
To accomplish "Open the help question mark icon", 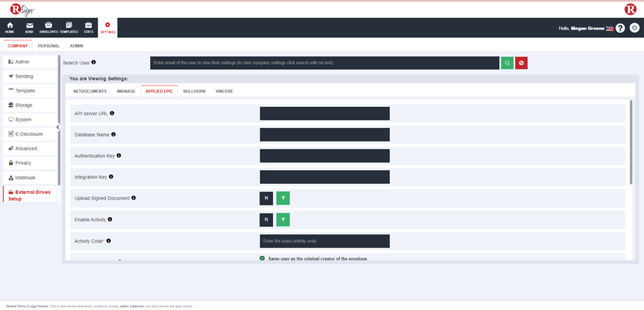I will 620,29.
